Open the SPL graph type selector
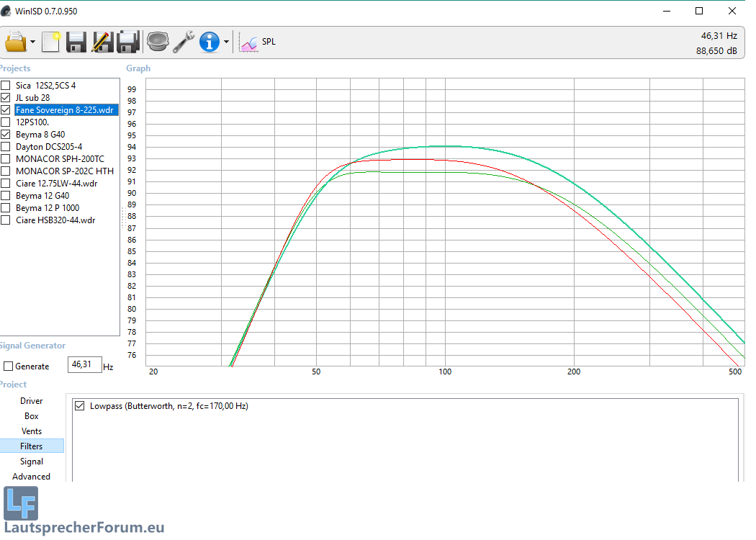 tap(258, 42)
